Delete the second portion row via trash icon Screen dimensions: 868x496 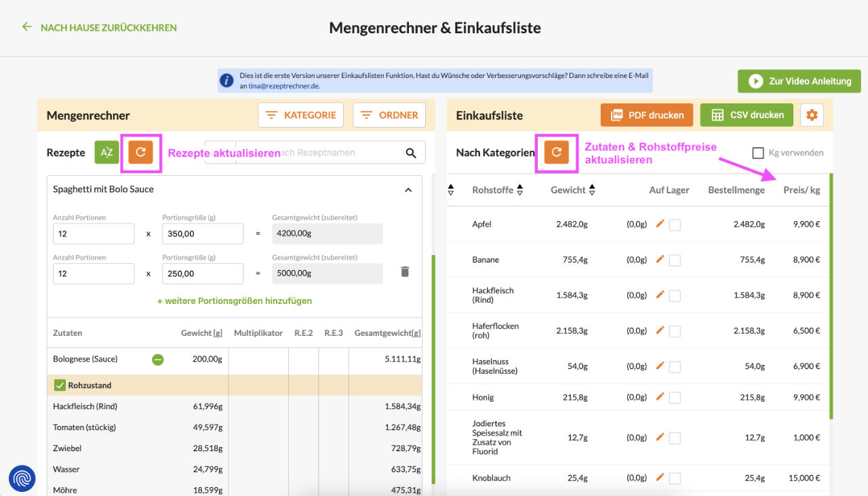[404, 271]
